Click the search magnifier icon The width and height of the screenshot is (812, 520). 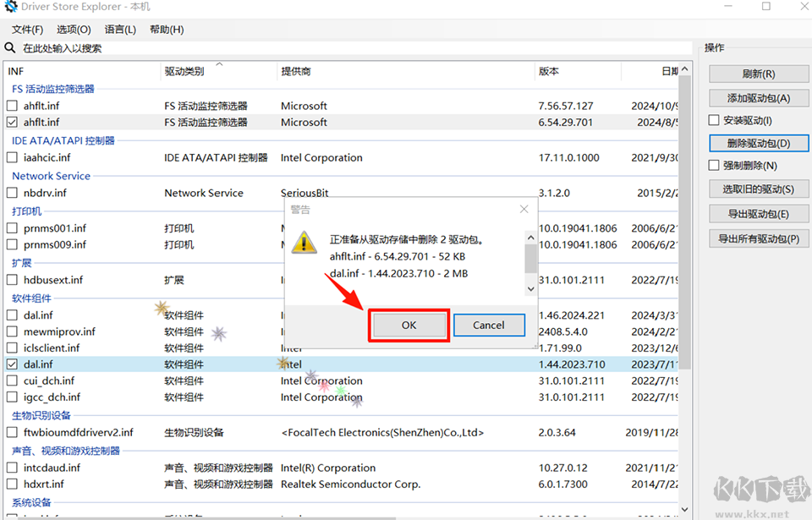tap(10, 48)
